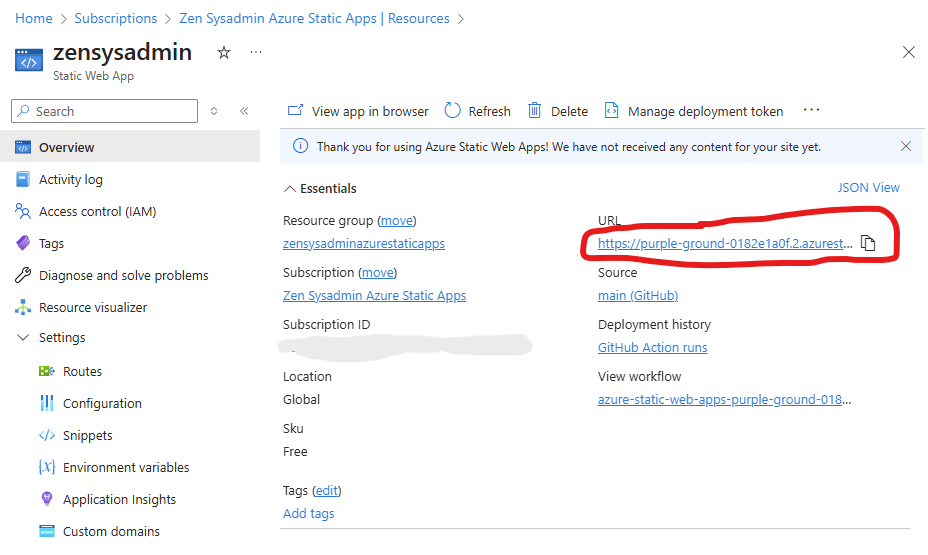Toggle the sidebar expand/collapse arrows next to search
928x555 pixels.
click(214, 111)
